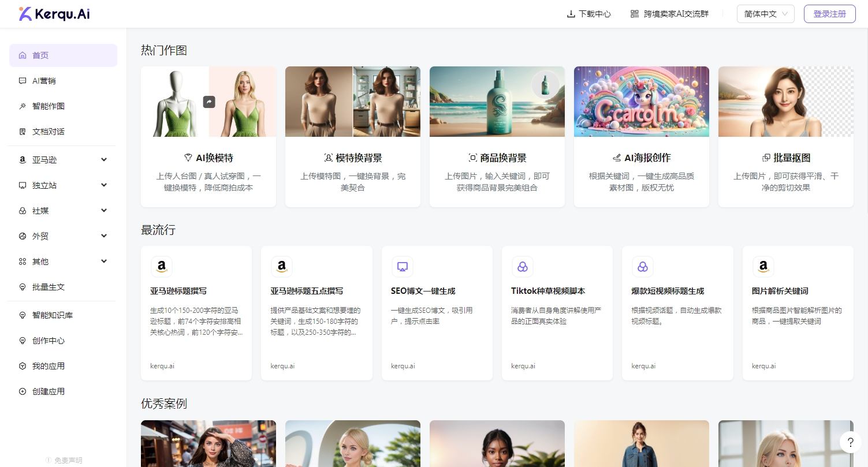Click the Amazon icon on 亚马逊标题五点撰写 card
The image size is (868, 467).
282,267
